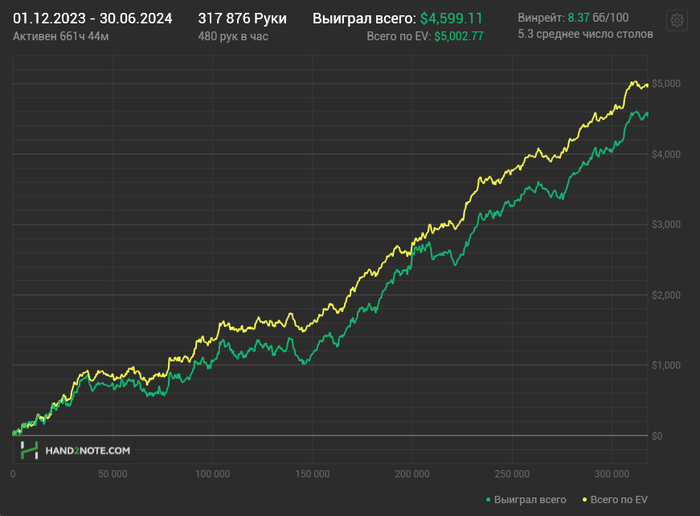Click 'Активен 661ч 44м' active time text
700x516 pixels.
pos(61,36)
